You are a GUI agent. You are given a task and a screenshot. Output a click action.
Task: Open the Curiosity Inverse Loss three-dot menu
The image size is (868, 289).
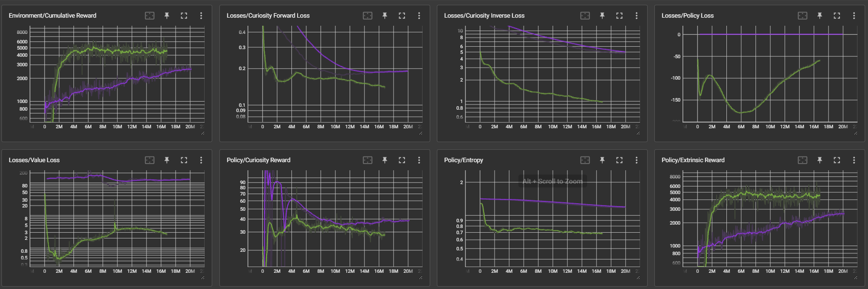(x=637, y=16)
